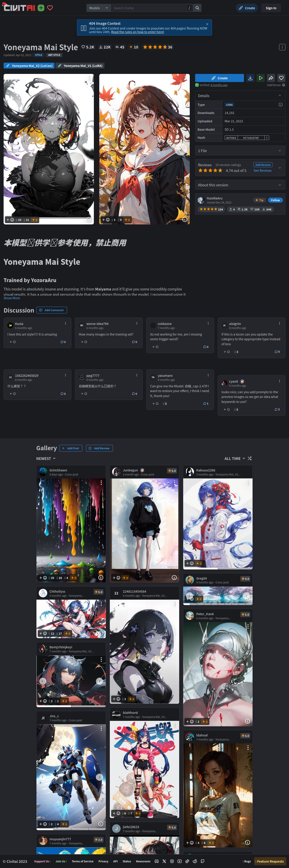The width and height of the screenshot is (289, 868).
Task: Click the five-star rating beside 36
Action: tap(155, 47)
